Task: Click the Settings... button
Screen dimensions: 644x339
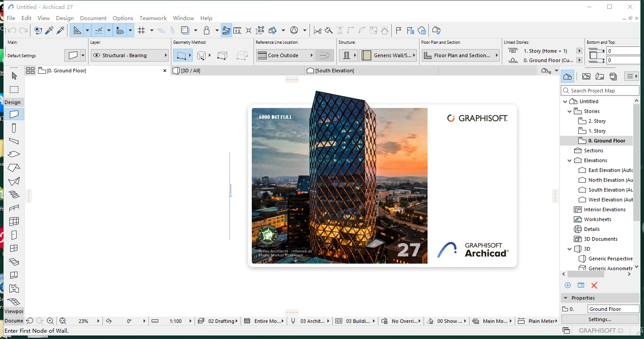Action: click(600, 319)
